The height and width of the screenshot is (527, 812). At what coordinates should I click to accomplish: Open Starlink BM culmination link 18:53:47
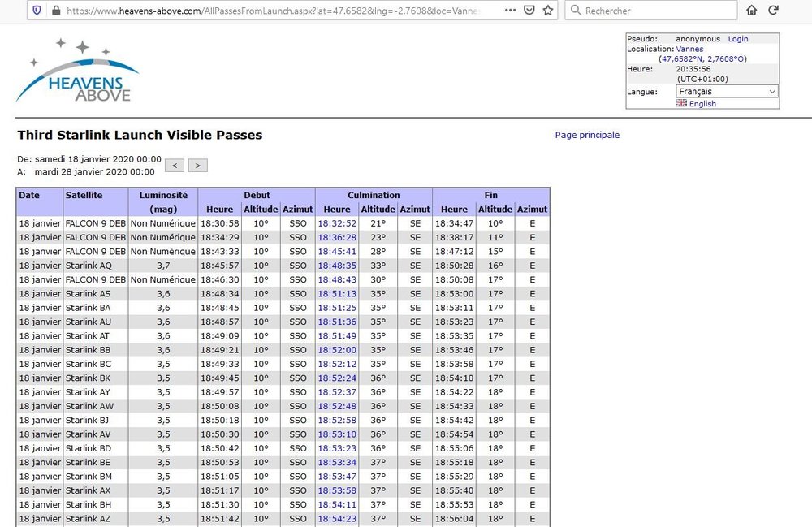click(x=337, y=477)
